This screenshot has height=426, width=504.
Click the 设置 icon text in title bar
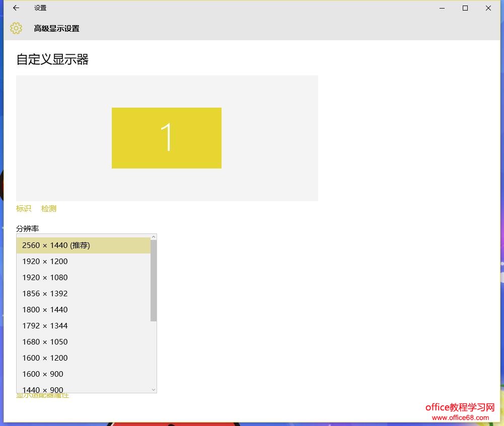coord(40,8)
